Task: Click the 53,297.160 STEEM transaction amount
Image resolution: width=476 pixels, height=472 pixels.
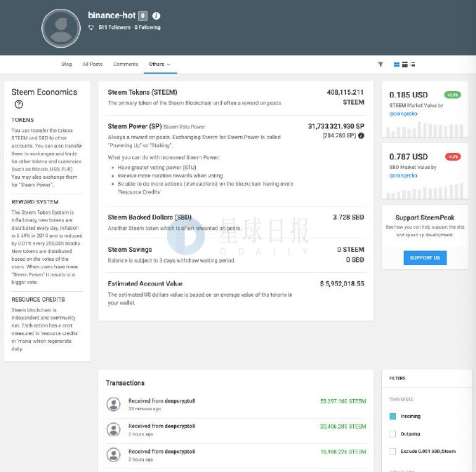Action: pos(343,401)
